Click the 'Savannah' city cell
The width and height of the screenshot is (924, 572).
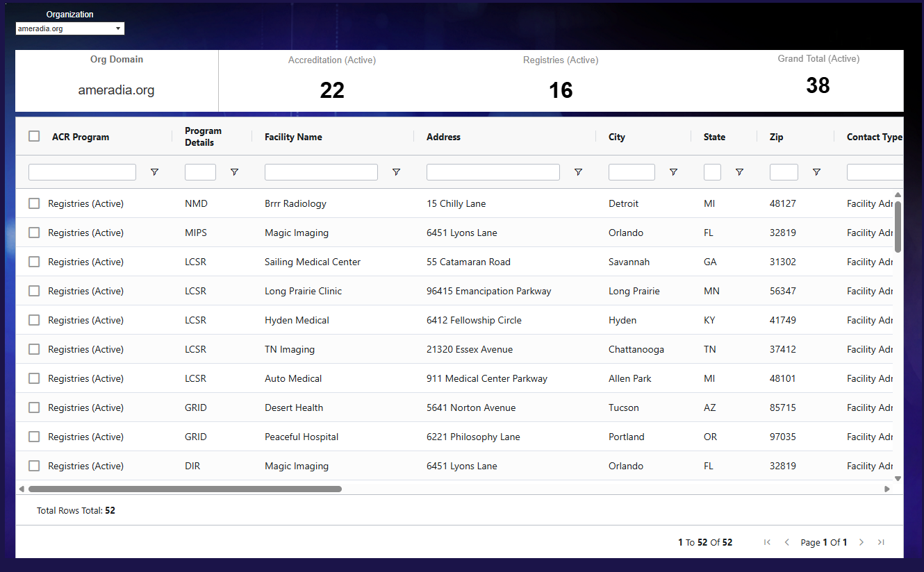pyautogui.click(x=629, y=262)
